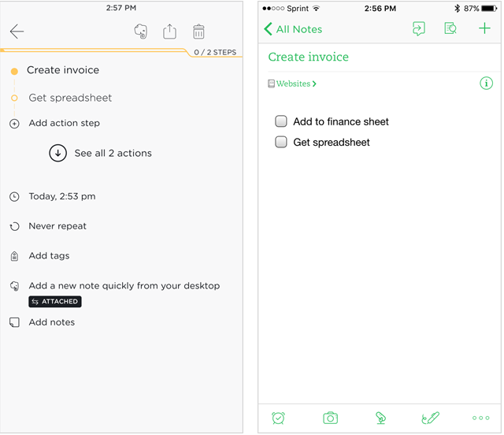Tap the 87% battery indicator
504x435 pixels.
pyautogui.click(x=480, y=9)
